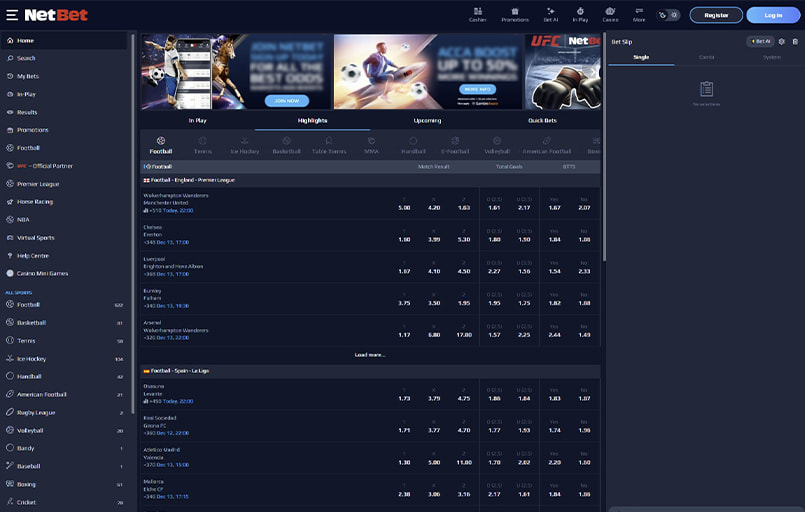Open the Cashier icon in header
The height and width of the screenshot is (512, 805).
pyautogui.click(x=477, y=14)
